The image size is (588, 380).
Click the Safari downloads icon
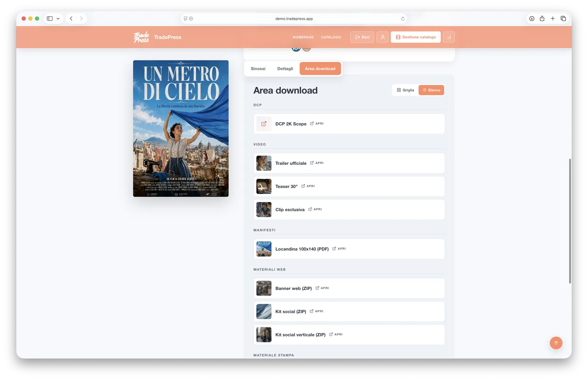[532, 18]
